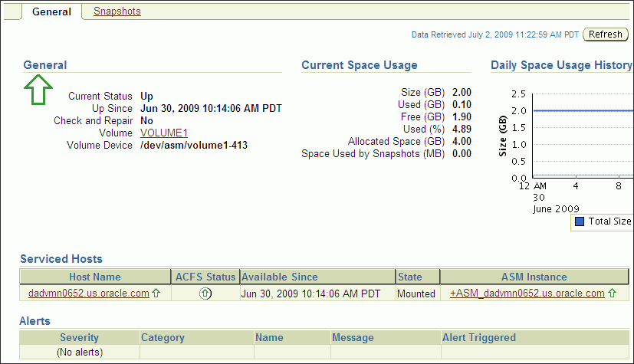Click the ASM Instance column header
634x364 pixels.
point(534,277)
